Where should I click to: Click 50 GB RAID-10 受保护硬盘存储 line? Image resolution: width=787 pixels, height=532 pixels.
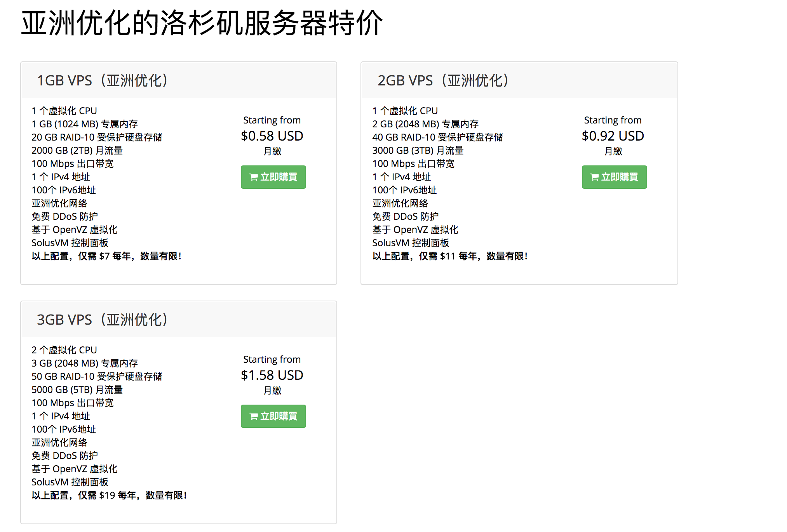coord(97,377)
